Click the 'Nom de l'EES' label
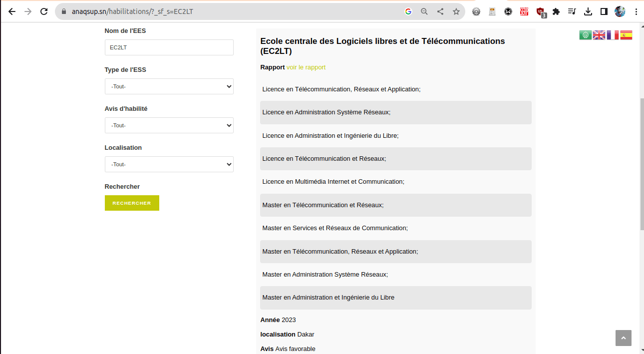This screenshot has width=644, height=354. tap(125, 31)
